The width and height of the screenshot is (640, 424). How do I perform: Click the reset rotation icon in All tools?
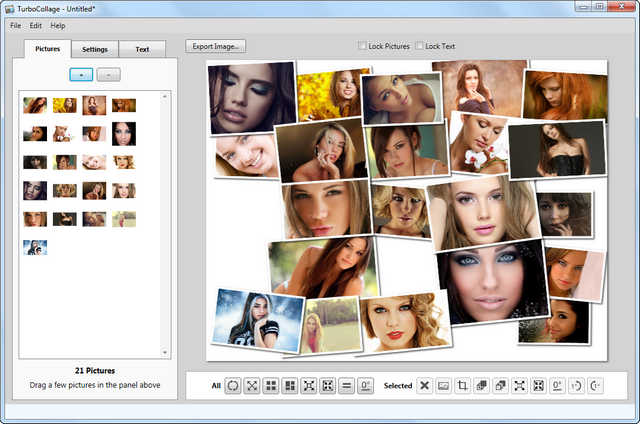pos(366,385)
